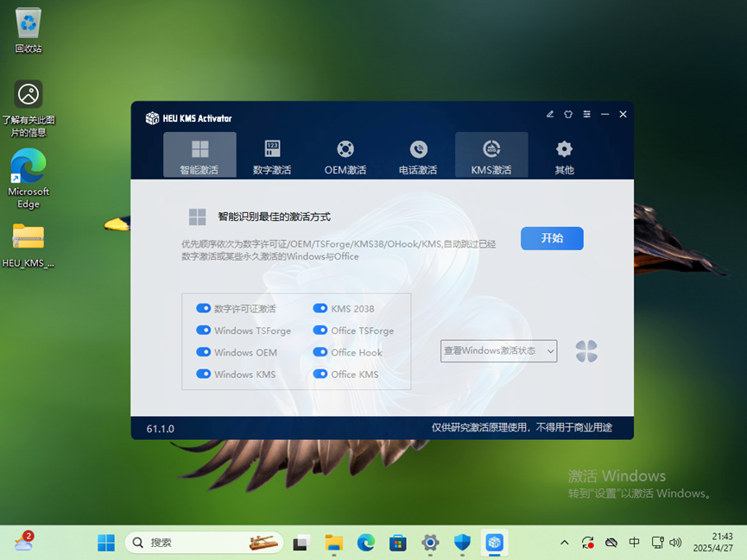Image resolution: width=747 pixels, height=560 pixels.
Task: Open the 其他 tab
Action: coord(564,156)
